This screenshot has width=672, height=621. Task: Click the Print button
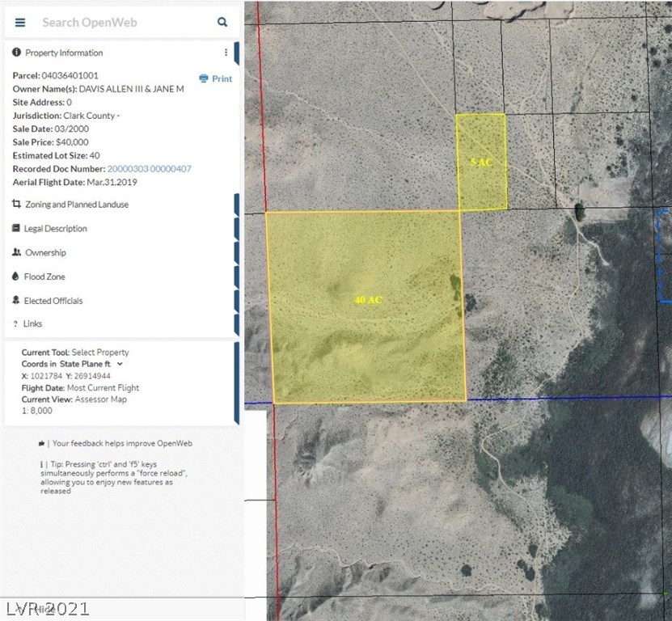(x=215, y=78)
